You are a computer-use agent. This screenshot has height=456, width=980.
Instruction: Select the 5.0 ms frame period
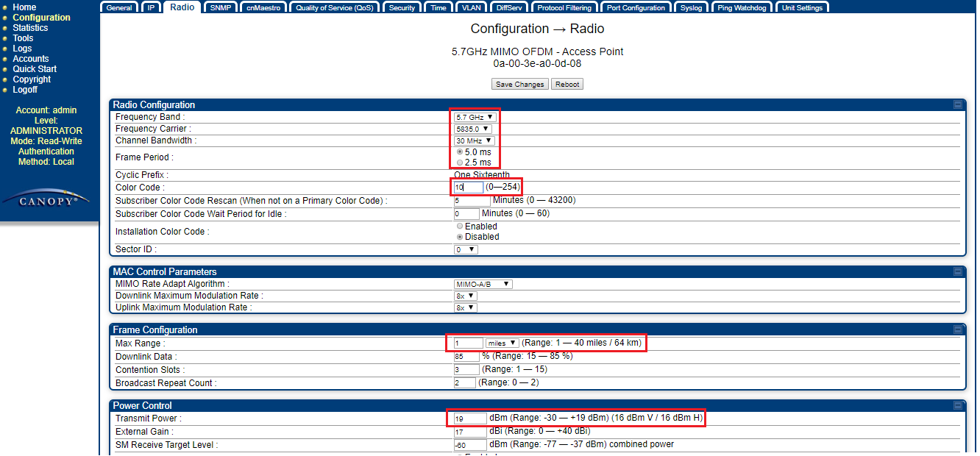(x=461, y=152)
